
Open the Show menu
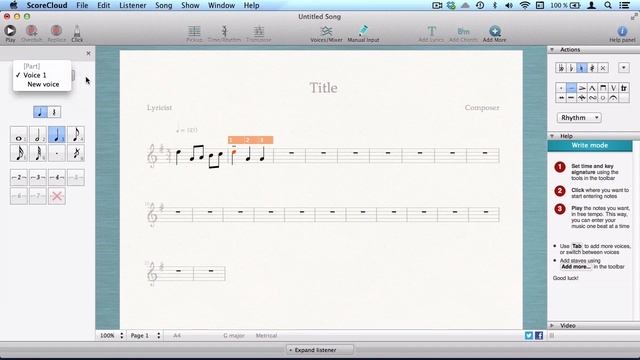190,5
